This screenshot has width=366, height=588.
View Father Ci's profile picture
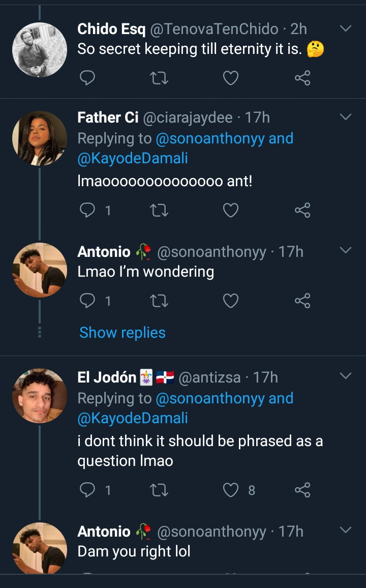pyautogui.click(x=40, y=138)
